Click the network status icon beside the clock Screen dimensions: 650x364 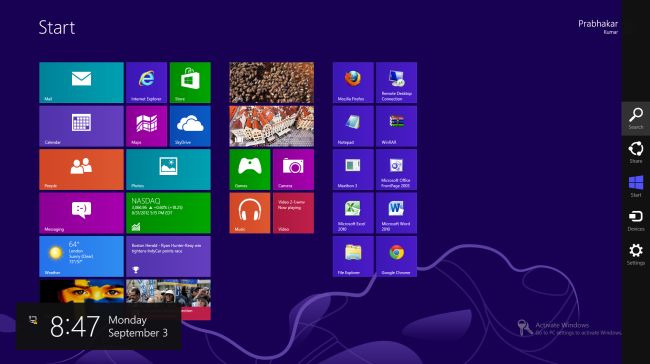pyautogui.click(x=33, y=320)
